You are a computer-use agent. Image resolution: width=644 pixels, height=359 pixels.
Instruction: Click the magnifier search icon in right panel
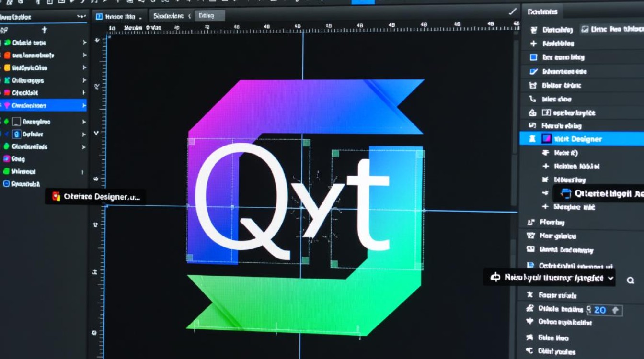pyautogui.click(x=631, y=281)
